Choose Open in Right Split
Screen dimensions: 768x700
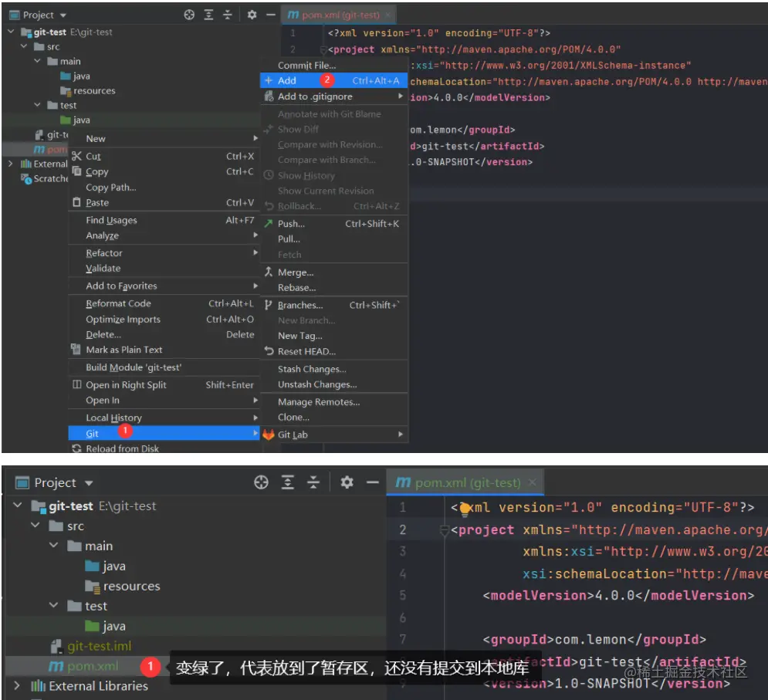[164, 385]
